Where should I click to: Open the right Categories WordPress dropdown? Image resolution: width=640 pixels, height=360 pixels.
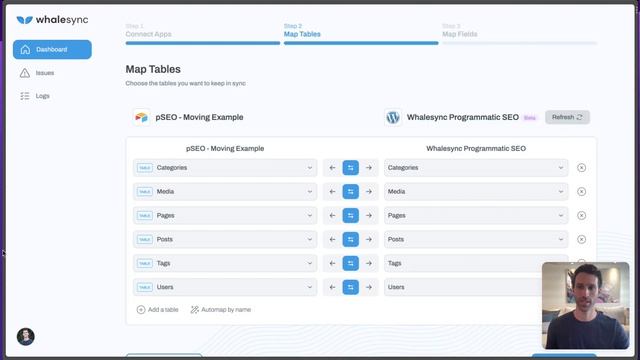[x=476, y=168]
